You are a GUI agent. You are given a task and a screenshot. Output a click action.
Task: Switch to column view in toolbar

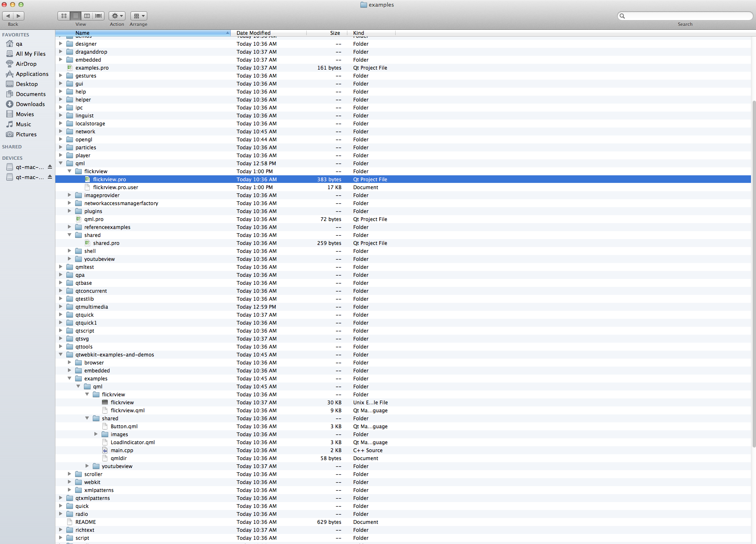(x=87, y=16)
